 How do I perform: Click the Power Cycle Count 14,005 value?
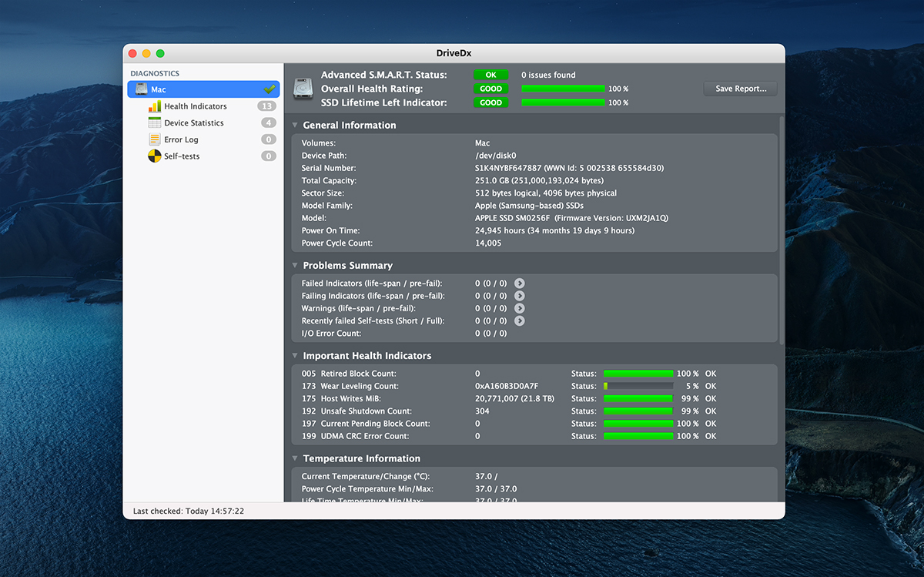[x=488, y=243]
